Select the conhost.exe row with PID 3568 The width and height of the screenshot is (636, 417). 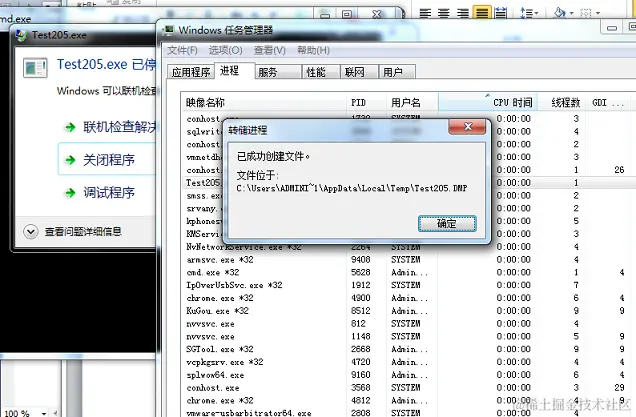click(406, 388)
